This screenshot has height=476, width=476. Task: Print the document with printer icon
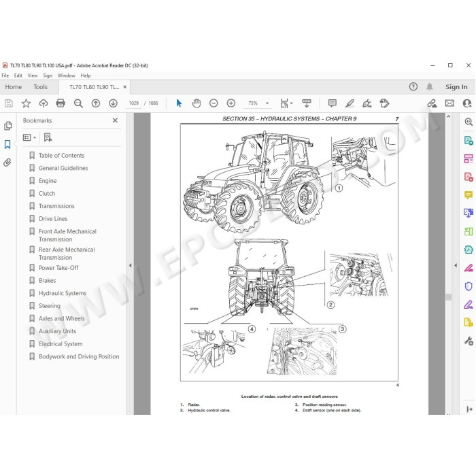point(61,103)
